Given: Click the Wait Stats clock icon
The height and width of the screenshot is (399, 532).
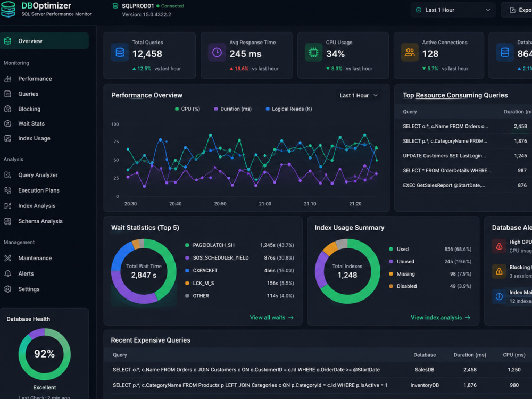Looking at the screenshot, I should 8,123.
